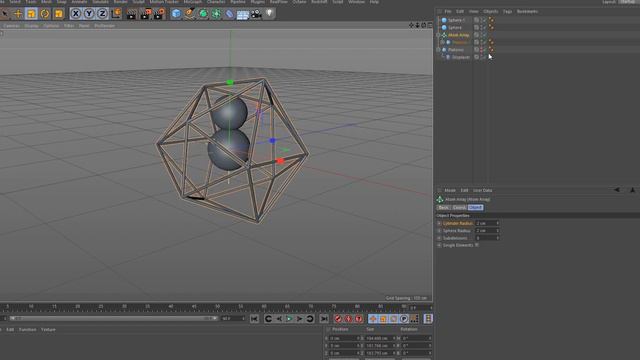Click the blue Deformer icon
The height and width of the screenshot is (360, 640).
(229, 14)
